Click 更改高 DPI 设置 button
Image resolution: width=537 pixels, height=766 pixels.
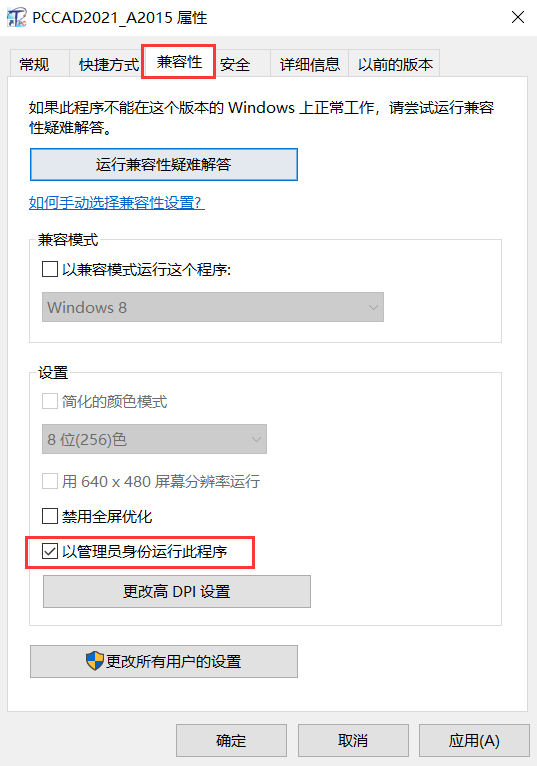(177, 592)
